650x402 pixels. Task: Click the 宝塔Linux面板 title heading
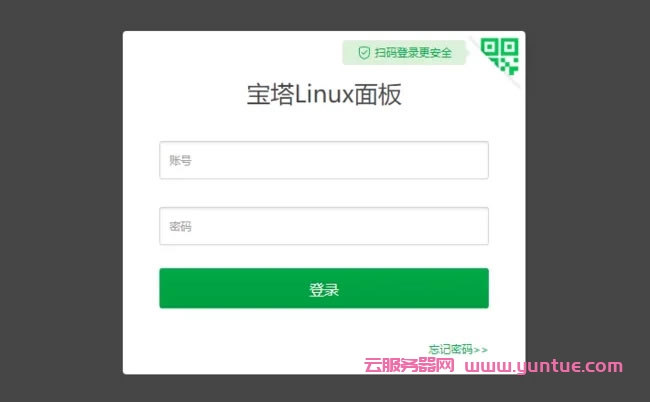324,94
